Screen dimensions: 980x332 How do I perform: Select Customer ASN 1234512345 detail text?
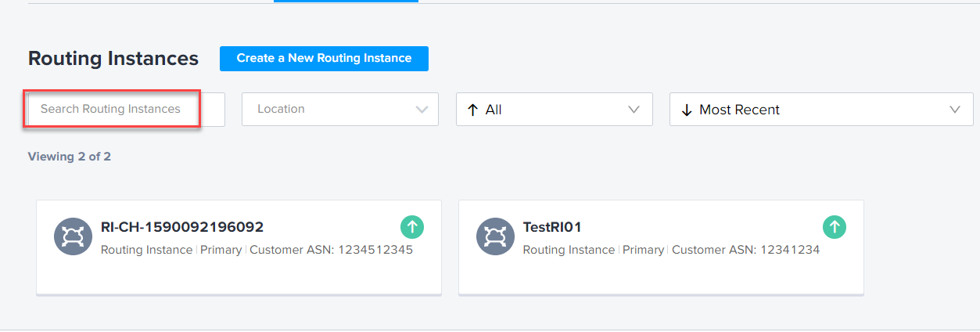click(x=331, y=250)
